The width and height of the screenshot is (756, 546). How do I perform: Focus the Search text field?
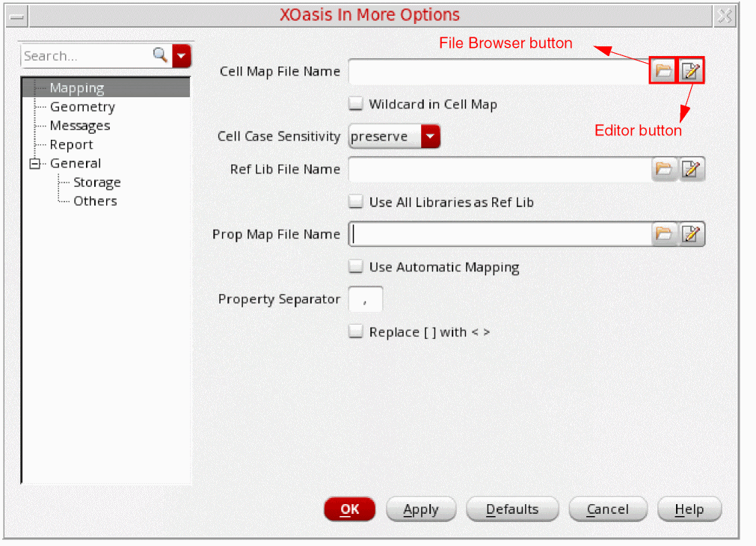coord(87,55)
